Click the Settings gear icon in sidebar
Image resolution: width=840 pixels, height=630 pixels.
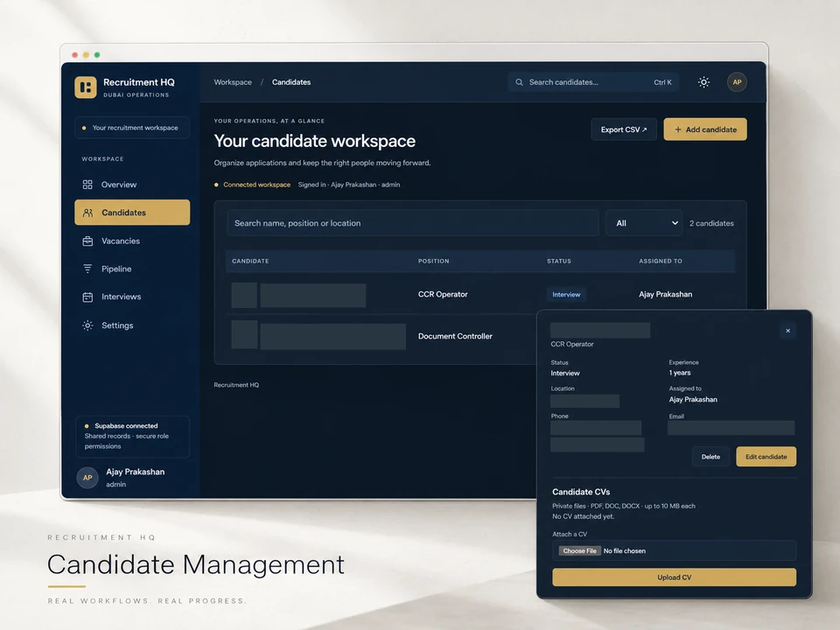pyautogui.click(x=87, y=325)
